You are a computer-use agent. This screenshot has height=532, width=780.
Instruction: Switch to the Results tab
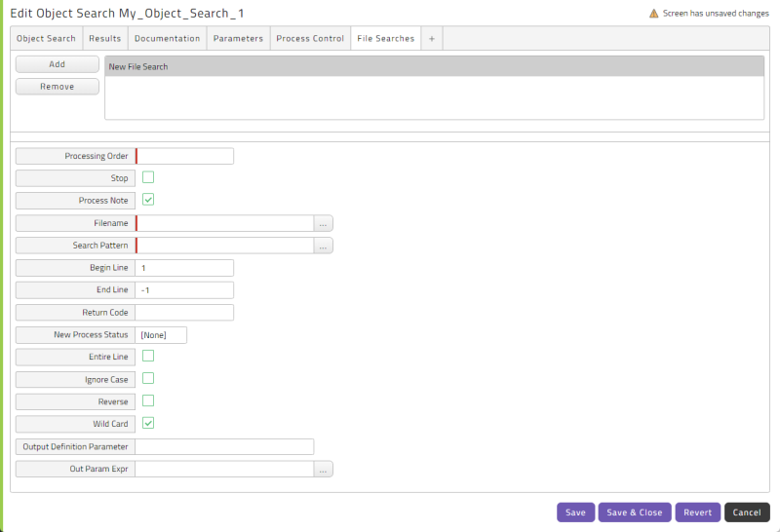[x=105, y=38]
